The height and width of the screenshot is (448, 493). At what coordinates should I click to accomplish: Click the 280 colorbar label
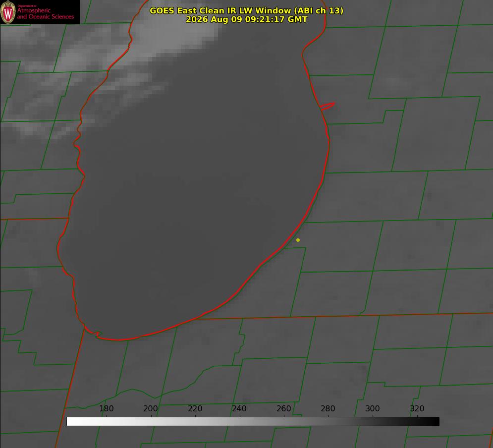pyautogui.click(x=328, y=408)
